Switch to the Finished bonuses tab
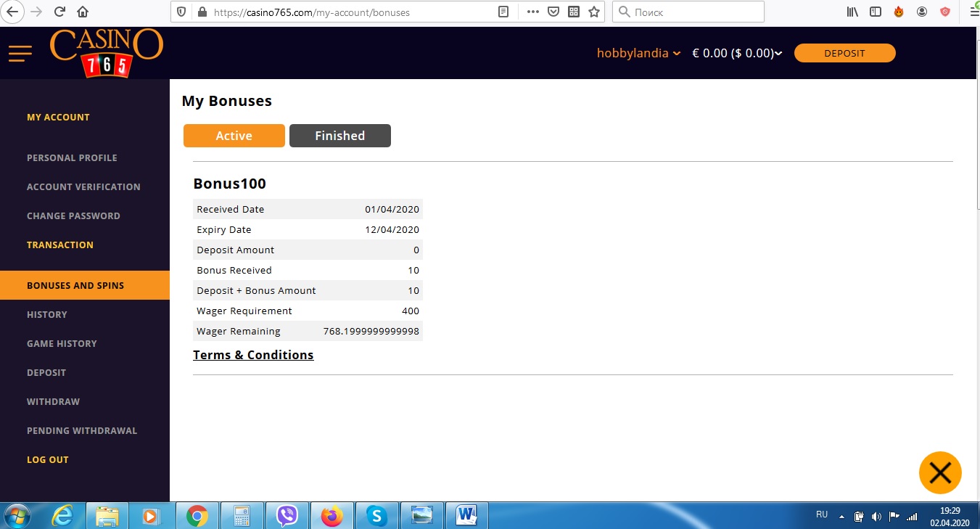 pos(340,136)
